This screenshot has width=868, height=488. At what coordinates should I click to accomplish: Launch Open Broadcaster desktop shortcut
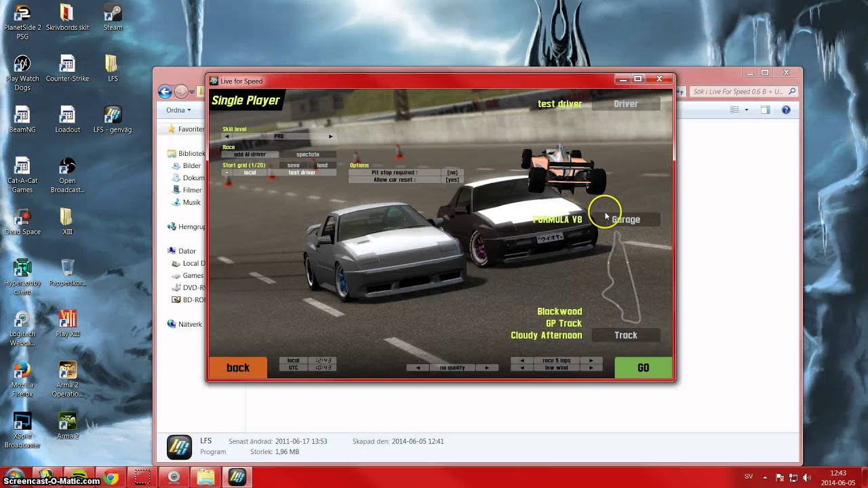[67, 175]
